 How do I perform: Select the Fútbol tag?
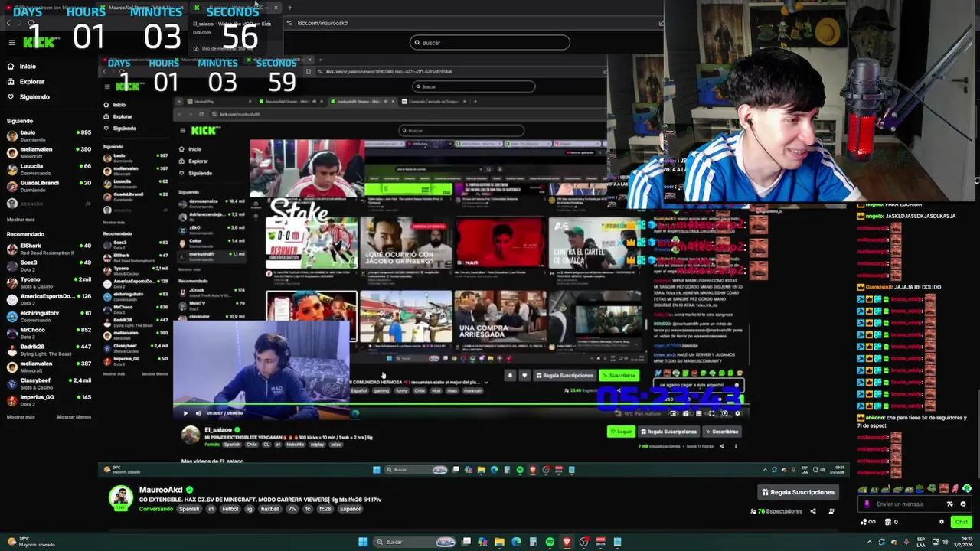tap(230, 509)
